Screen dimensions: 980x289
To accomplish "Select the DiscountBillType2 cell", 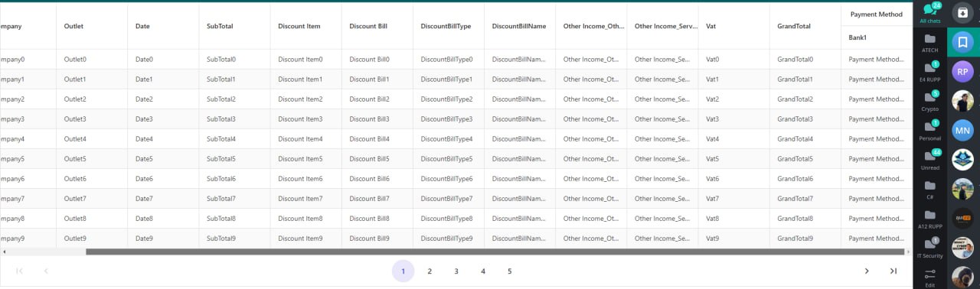I will [x=448, y=99].
